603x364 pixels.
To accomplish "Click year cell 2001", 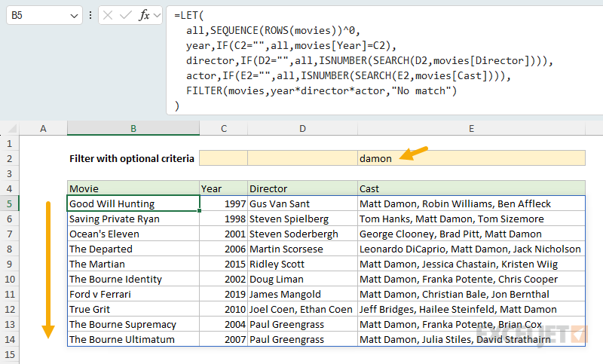I will 223,234.
